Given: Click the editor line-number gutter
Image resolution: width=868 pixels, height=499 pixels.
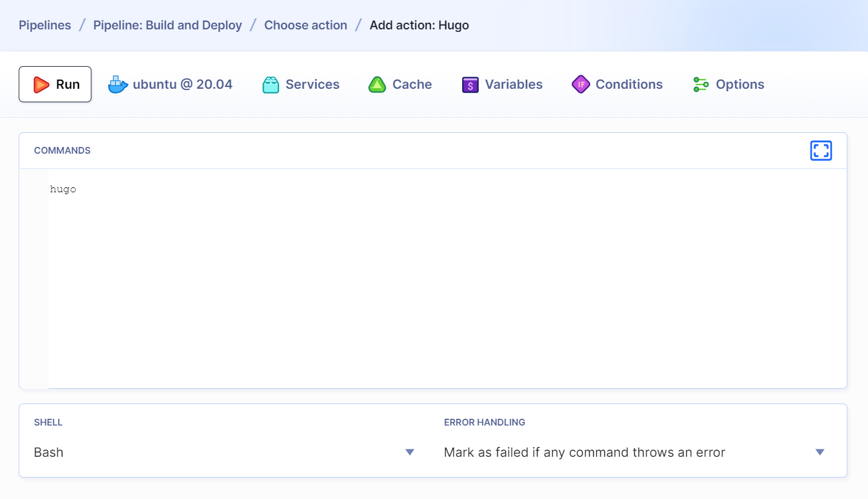Looking at the screenshot, I should (34, 279).
